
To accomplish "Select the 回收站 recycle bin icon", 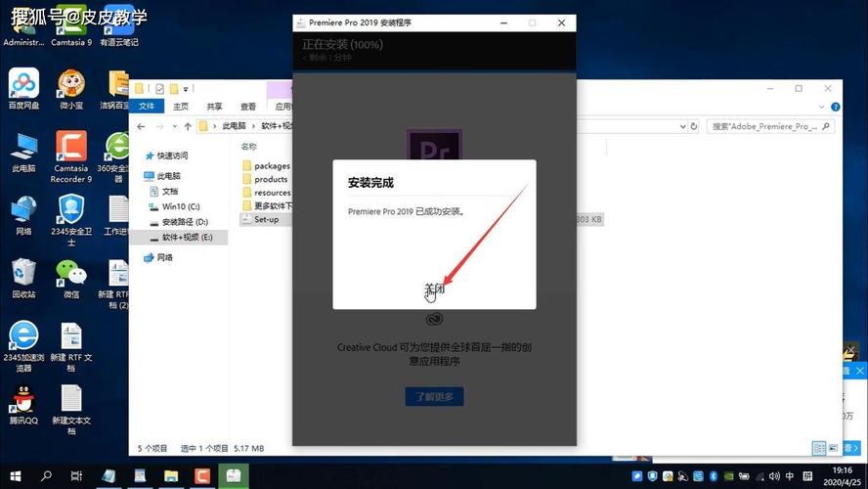I will click(x=23, y=279).
